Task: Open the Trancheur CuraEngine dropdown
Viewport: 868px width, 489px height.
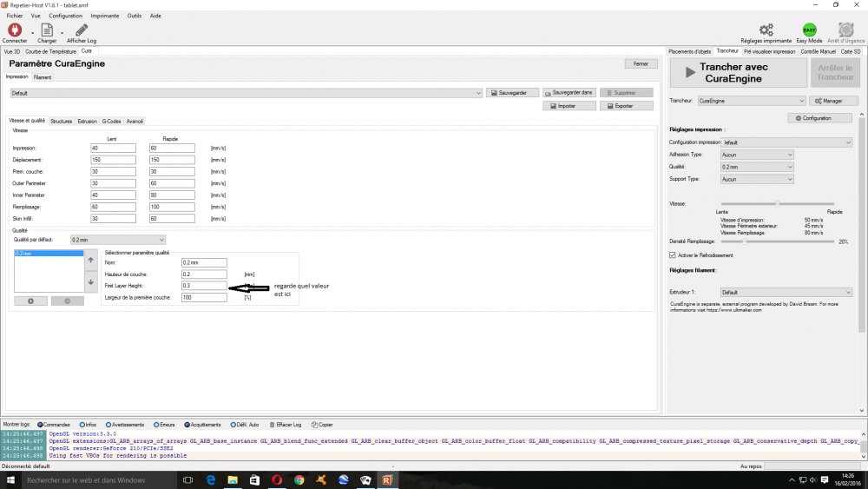Action: point(751,101)
